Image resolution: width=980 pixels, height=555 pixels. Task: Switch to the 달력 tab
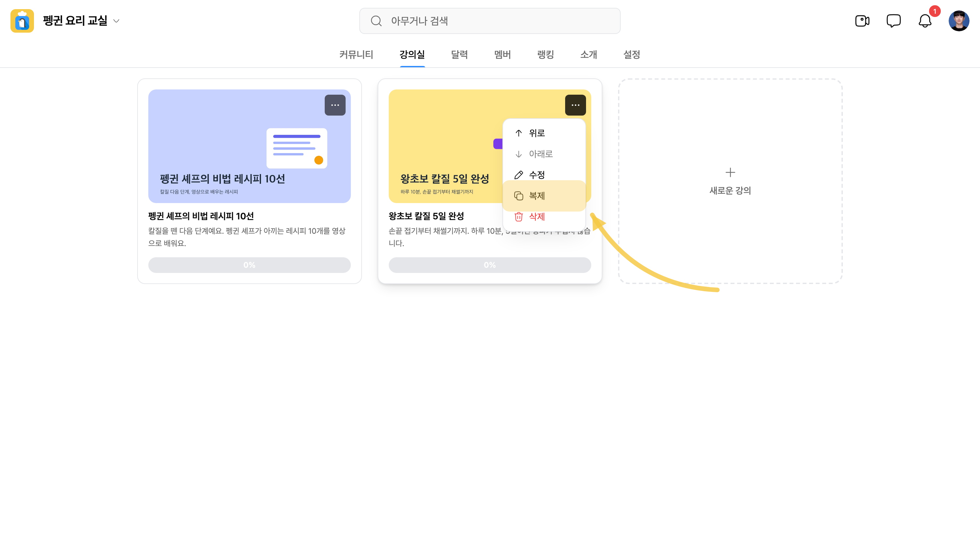pos(459,55)
